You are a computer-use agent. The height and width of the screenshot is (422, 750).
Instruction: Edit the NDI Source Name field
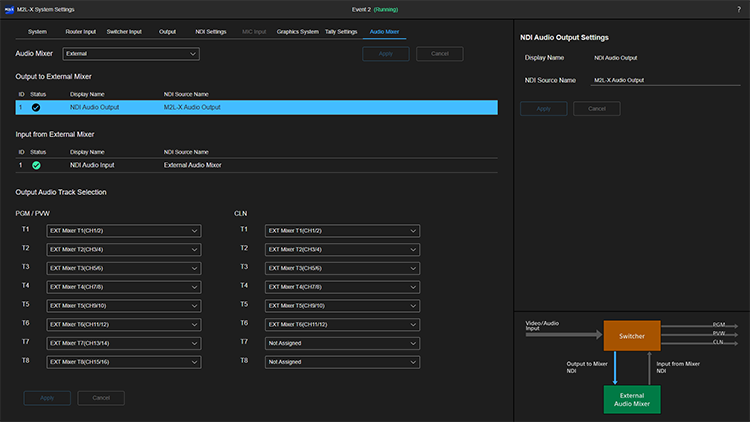coord(664,79)
